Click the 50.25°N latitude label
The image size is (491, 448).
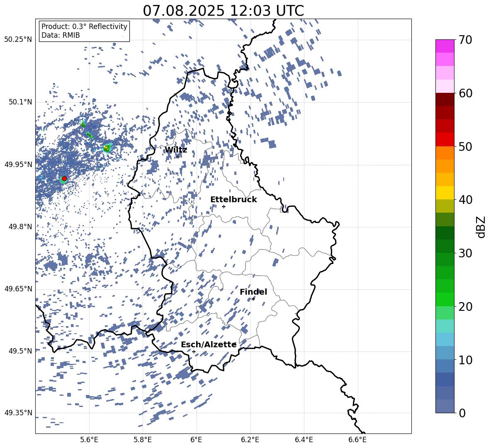coord(18,40)
